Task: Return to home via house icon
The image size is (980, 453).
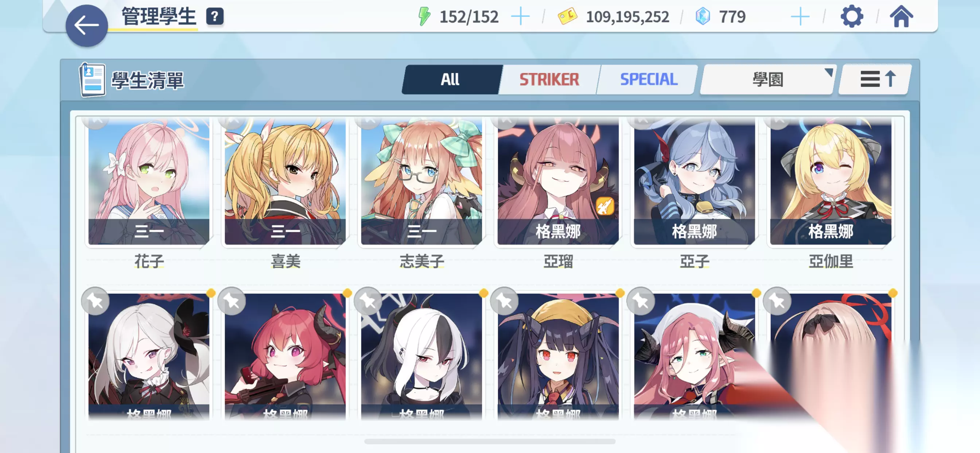Action: click(x=901, y=16)
